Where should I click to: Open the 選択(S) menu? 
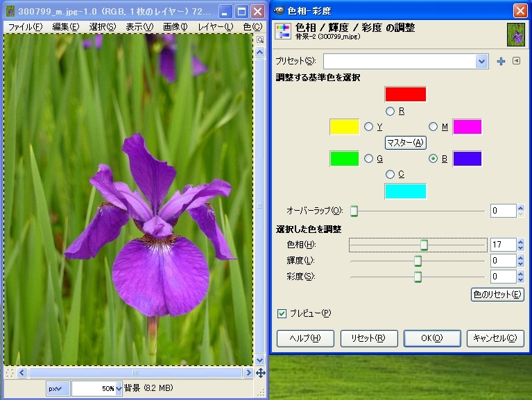tap(103, 27)
